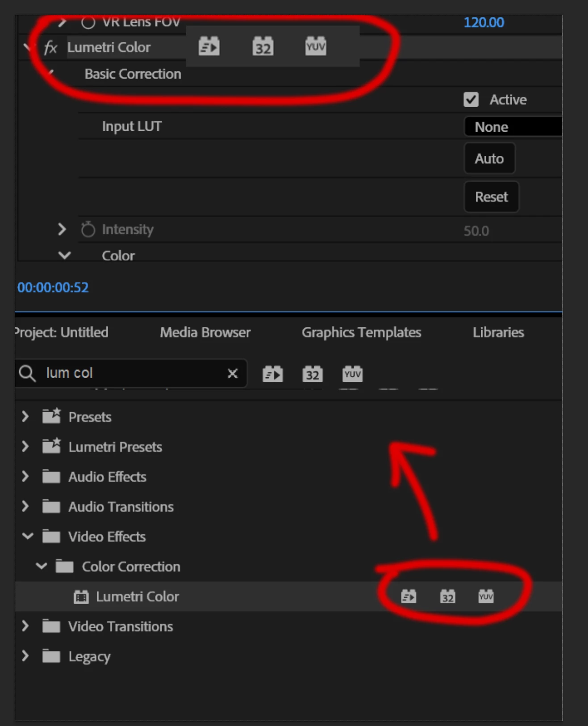Click the Color Correction folder icon
588x726 pixels.
click(65, 566)
